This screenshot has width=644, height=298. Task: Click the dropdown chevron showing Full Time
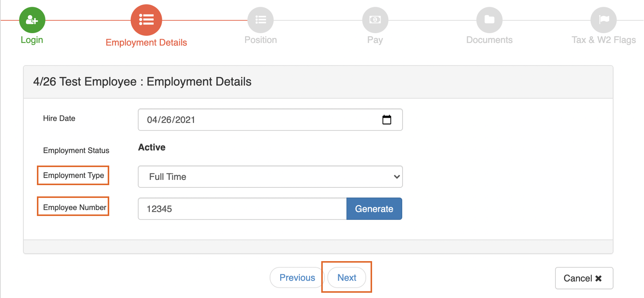coord(396,176)
